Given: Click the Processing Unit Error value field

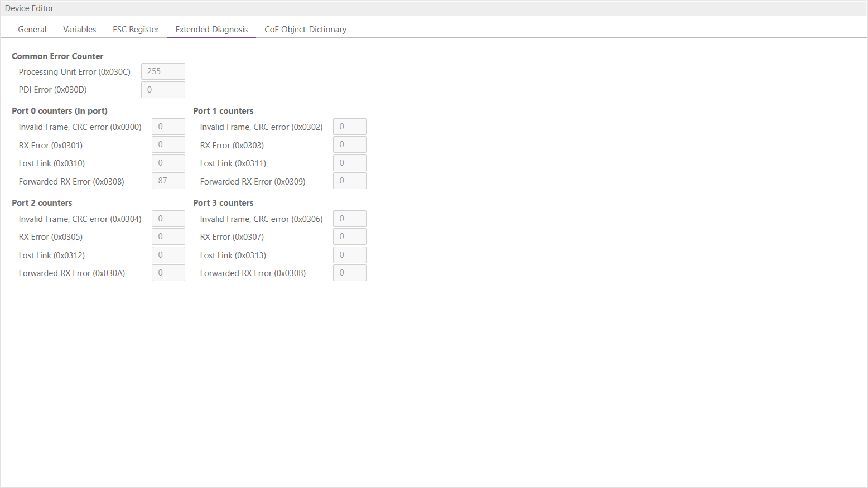Looking at the screenshot, I should (x=163, y=71).
